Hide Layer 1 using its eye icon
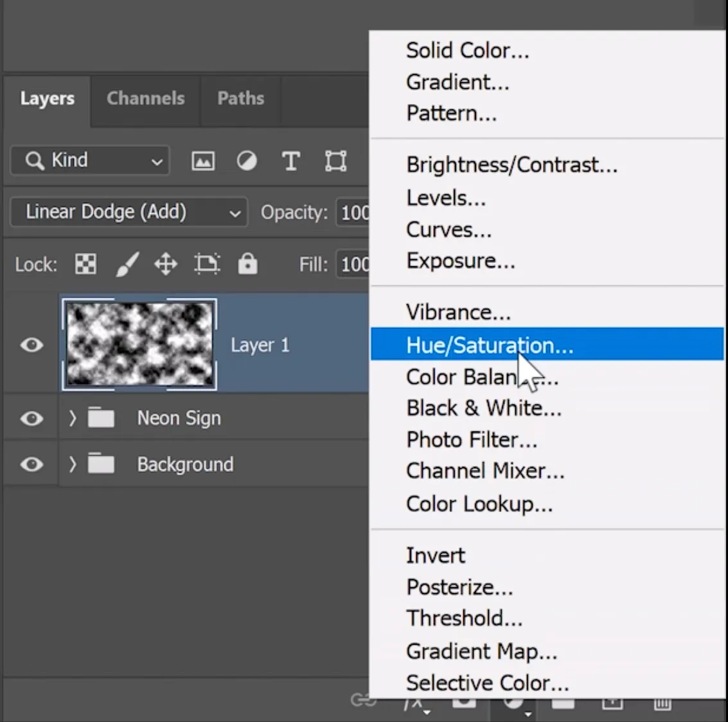 [31, 345]
